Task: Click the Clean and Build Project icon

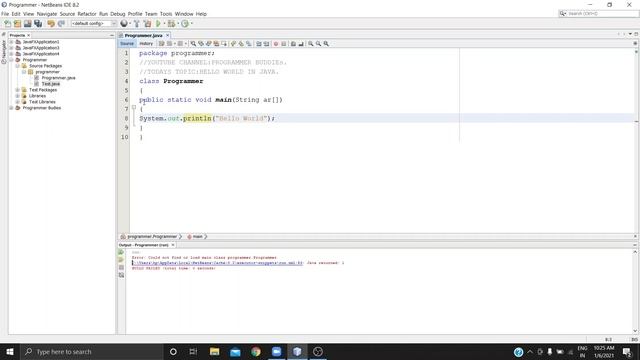Action: click(x=147, y=24)
